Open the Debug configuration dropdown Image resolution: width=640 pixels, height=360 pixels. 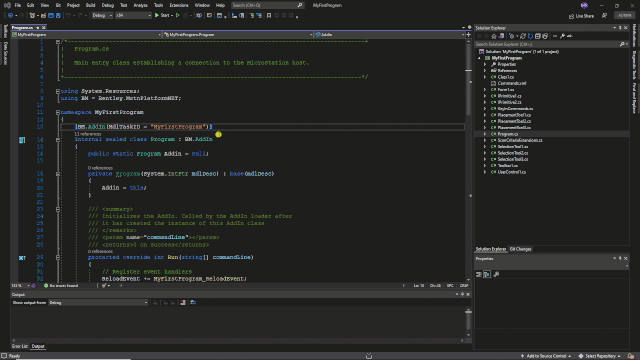(102, 16)
